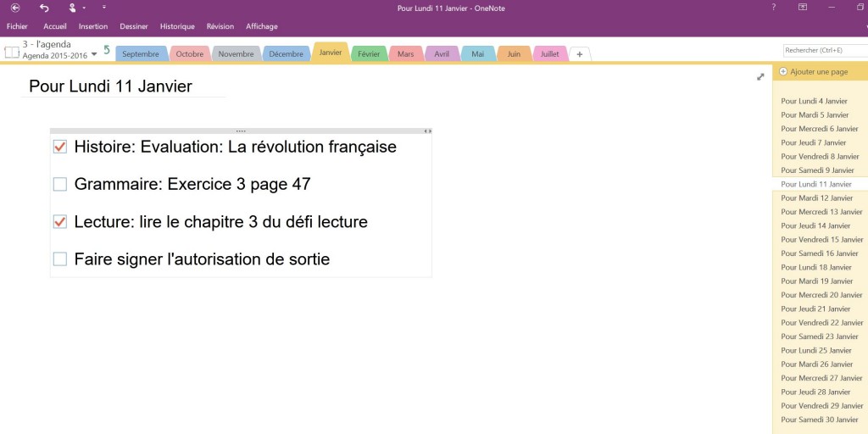Open the Dessiner ribbon tab
The width and height of the screenshot is (868, 434).
[x=134, y=26]
